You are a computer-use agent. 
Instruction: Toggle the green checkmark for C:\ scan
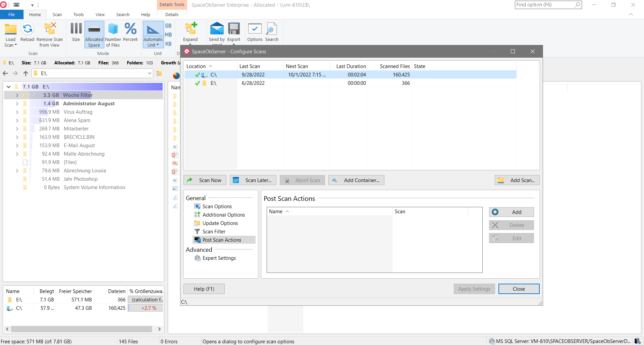(x=197, y=75)
